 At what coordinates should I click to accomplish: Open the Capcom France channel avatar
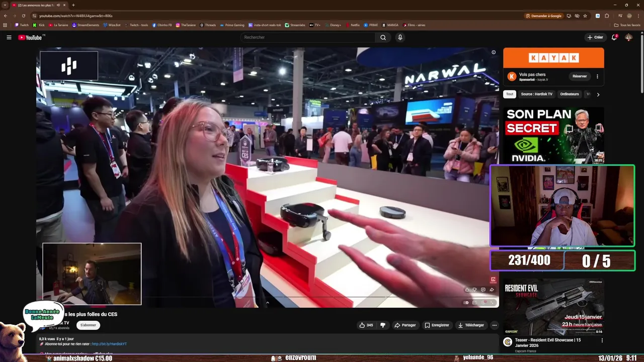[x=508, y=342]
